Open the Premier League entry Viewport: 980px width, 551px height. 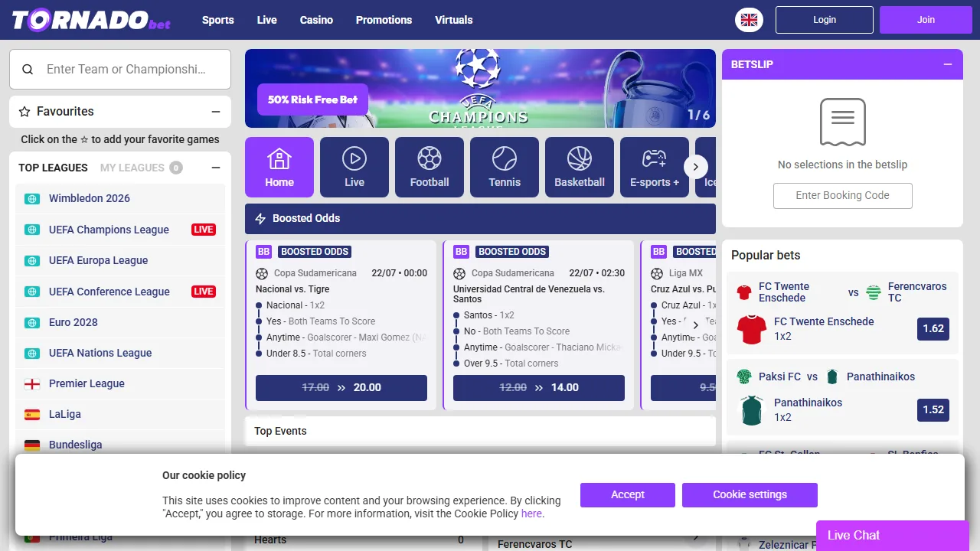tap(120, 383)
